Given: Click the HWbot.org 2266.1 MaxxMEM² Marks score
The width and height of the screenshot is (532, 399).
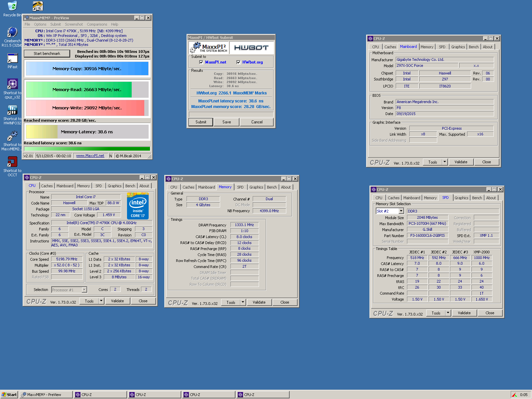Looking at the screenshot, I should [231, 93].
